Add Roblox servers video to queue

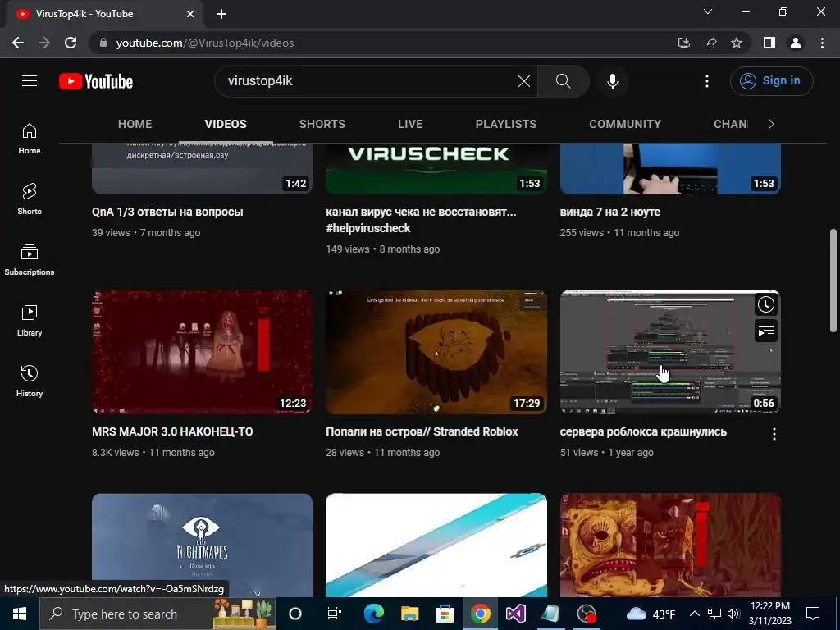coord(766,331)
